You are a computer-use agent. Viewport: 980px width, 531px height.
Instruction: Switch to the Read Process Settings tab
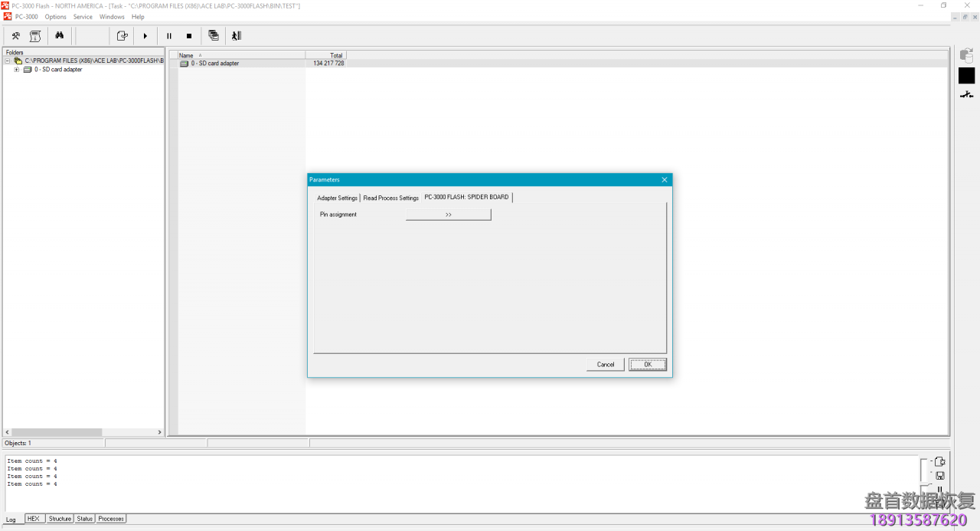coord(390,198)
